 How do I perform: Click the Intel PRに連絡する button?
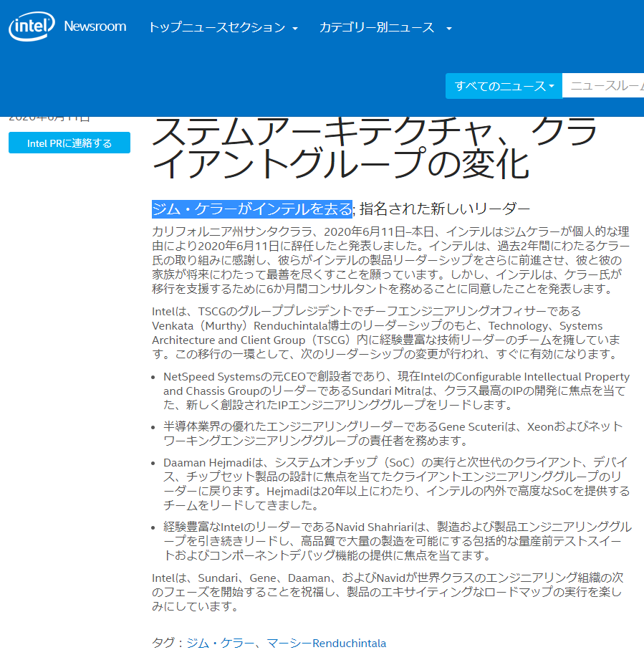(x=69, y=143)
